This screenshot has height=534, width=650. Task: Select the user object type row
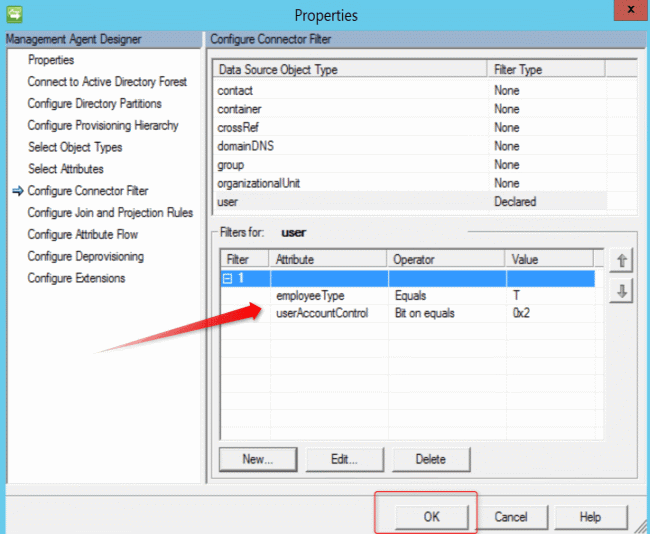point(410,202)
